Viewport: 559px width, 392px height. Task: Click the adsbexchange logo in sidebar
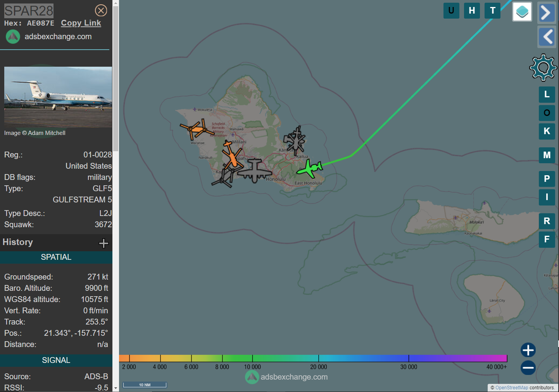13,36
